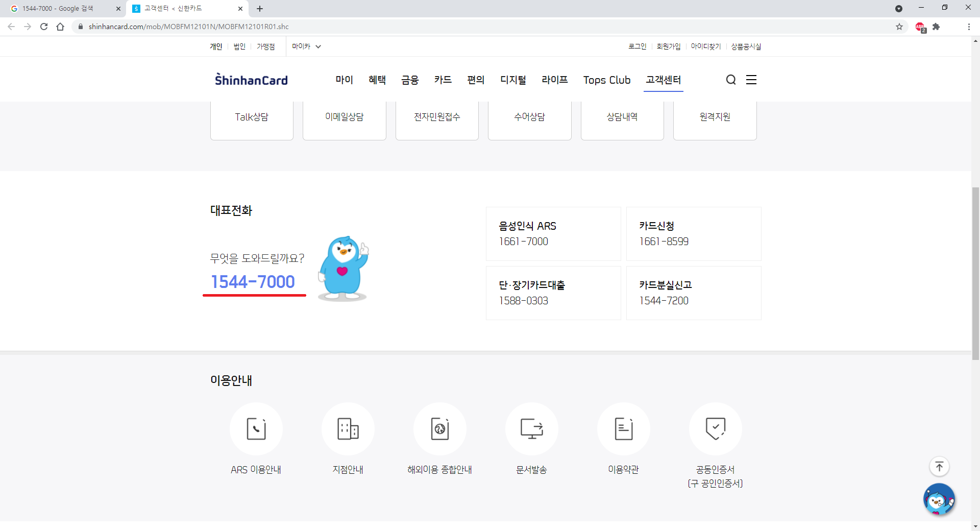Click the 상품공시실 link
The width and height of the screenshot is (980, 531).
pyautogui.click(x=746, y=46)
